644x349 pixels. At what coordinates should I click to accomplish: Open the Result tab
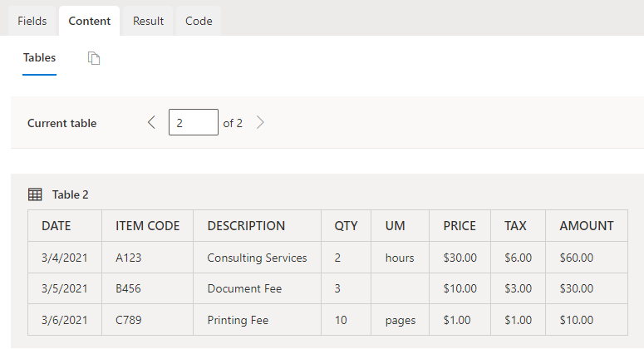(148, 21)
